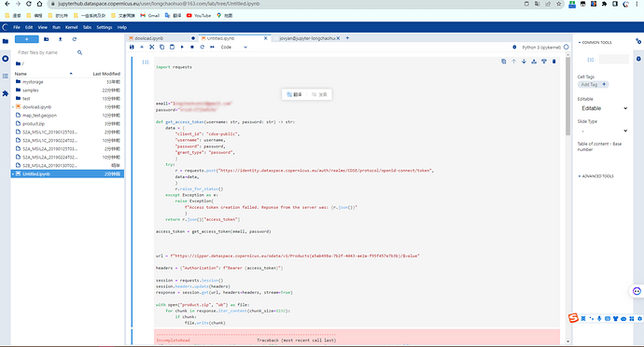Expand the Advanced Tools section

pos(595,176)
